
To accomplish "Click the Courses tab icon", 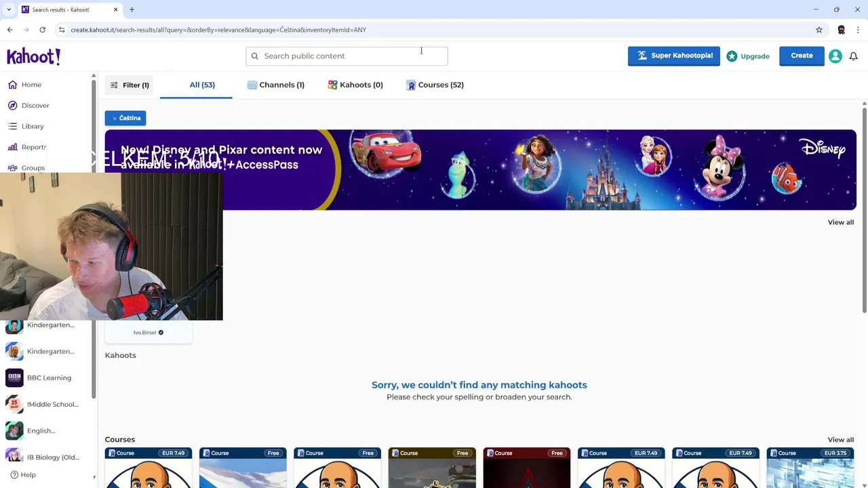I will point(411,85).
